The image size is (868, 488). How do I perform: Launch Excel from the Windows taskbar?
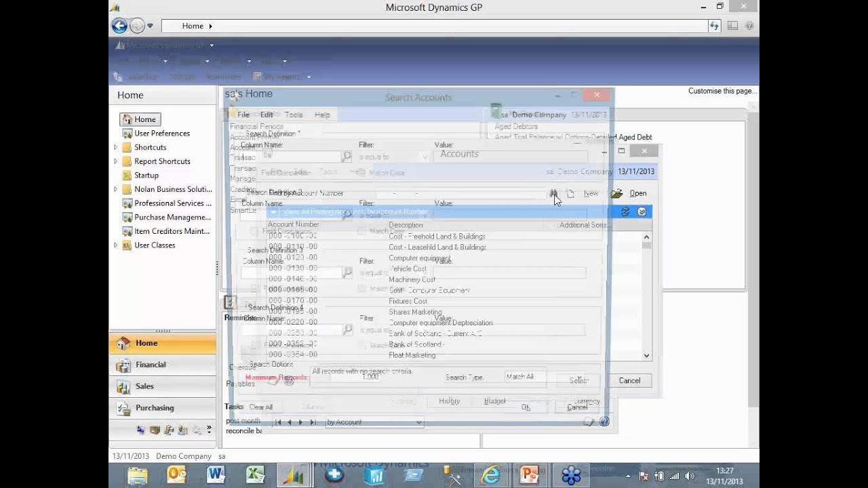254,473
